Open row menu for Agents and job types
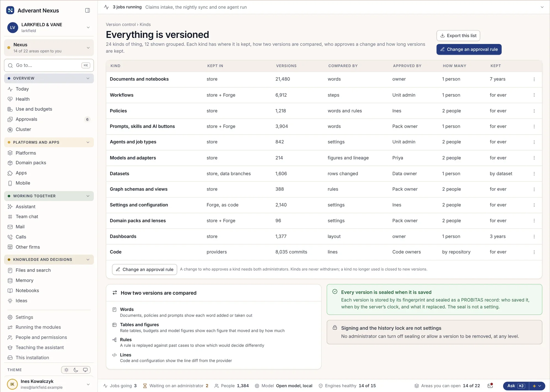 point(534,142)
